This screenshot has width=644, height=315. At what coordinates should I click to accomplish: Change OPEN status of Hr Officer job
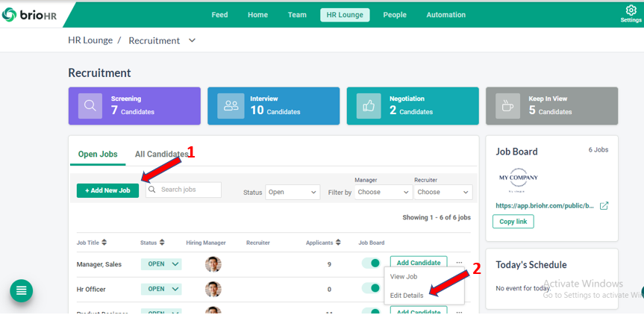[161, 289]
